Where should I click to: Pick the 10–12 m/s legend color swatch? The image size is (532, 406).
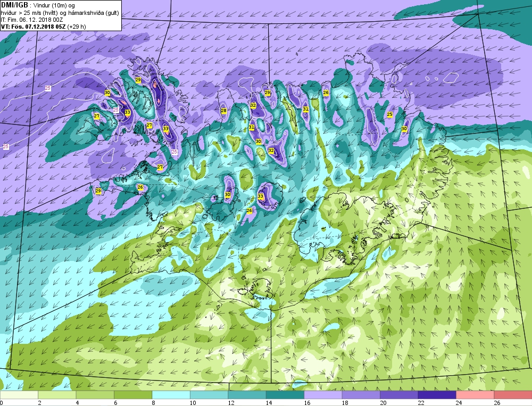coord(209,395)
